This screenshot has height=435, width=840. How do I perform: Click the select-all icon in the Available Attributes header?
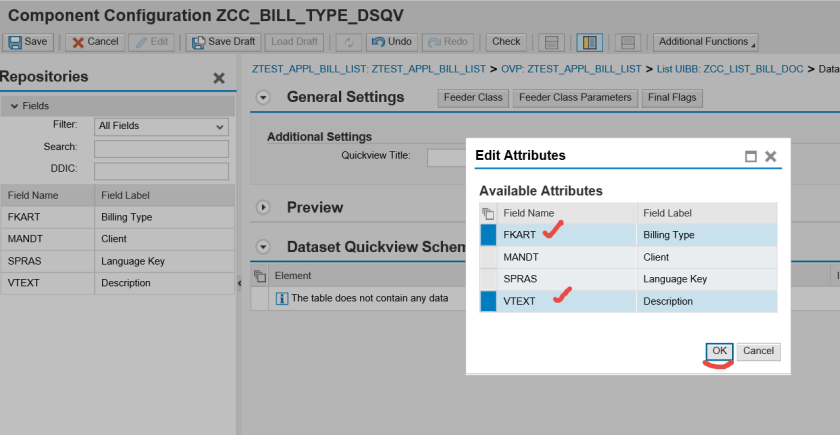point(488,213)
